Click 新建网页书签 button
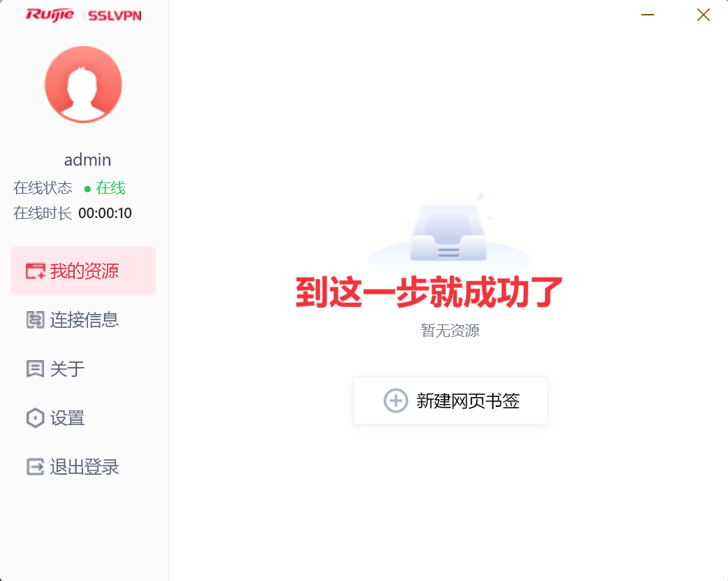The image size is (728, 581). [x=450, y=400]
